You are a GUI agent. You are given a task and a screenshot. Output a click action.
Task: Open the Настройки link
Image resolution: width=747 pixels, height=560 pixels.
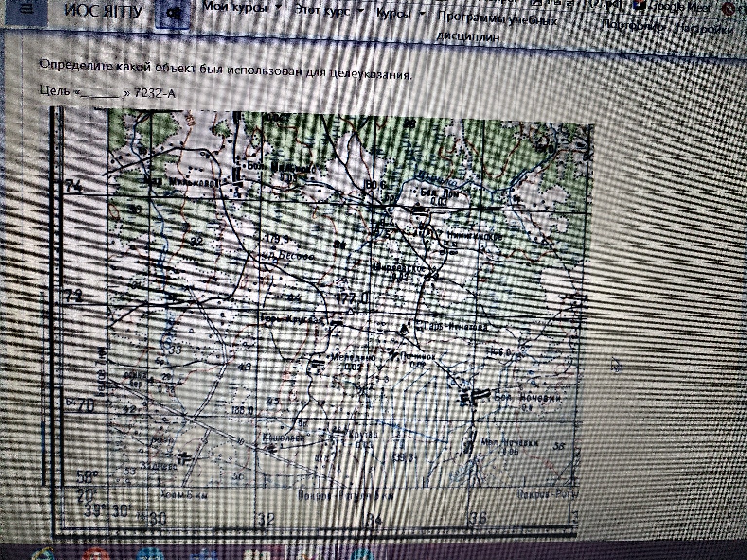point(704,29)
